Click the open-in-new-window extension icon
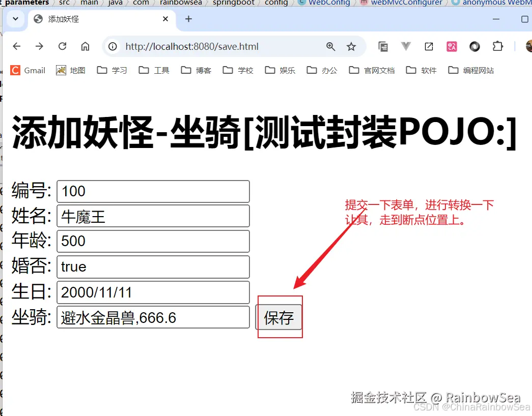Screen dimensions: 532x416 pos(429,46)
